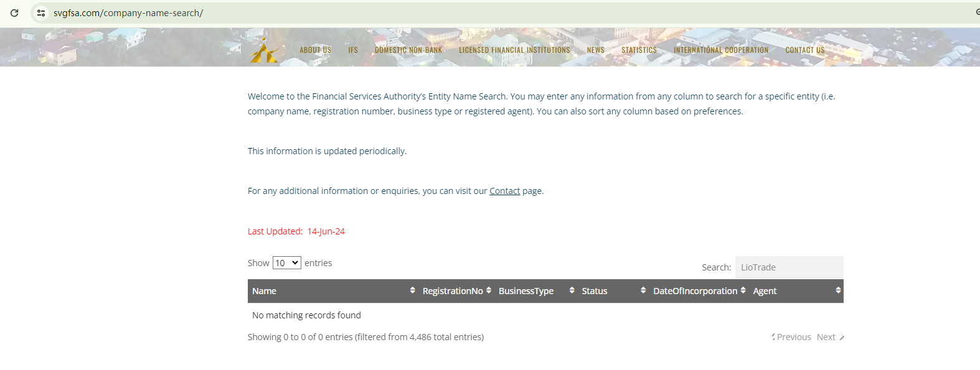Go to the News menu item
Viewport: 980px width, 370px height.
pos(596,50)
